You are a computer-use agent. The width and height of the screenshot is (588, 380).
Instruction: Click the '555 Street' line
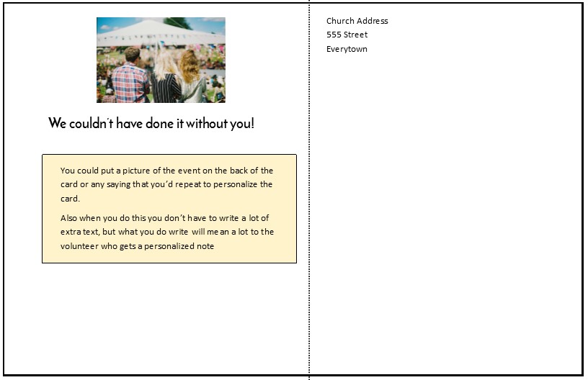tap(347, 35)
